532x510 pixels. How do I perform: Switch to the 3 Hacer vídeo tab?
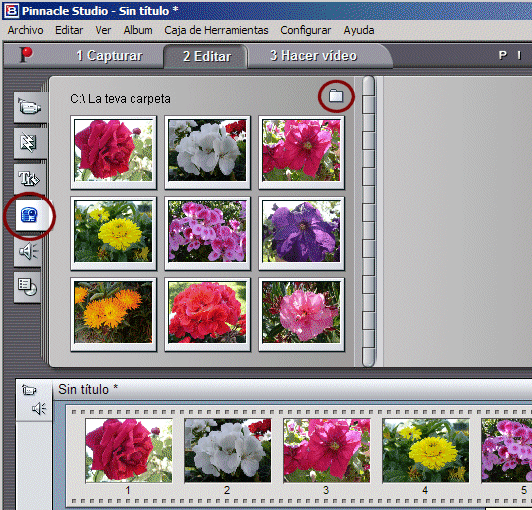click(x=314, y=56)
